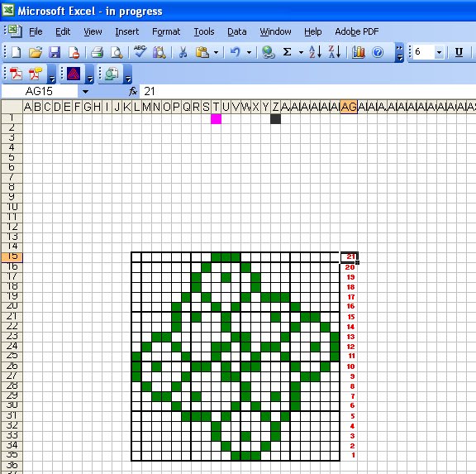The height and width of the screenshot is (474, 476).
Task: Click the Select All corner button
Action: [x=12, y=107]
